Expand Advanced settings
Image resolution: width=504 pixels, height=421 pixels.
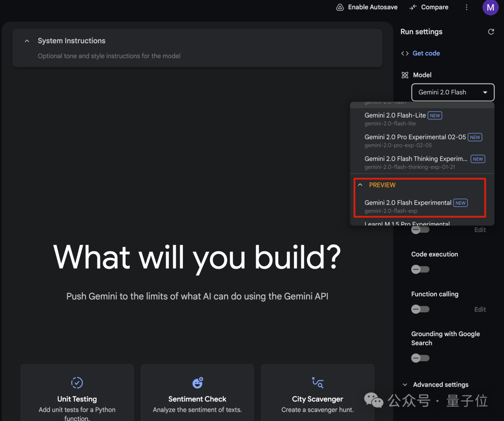[436, 385]
